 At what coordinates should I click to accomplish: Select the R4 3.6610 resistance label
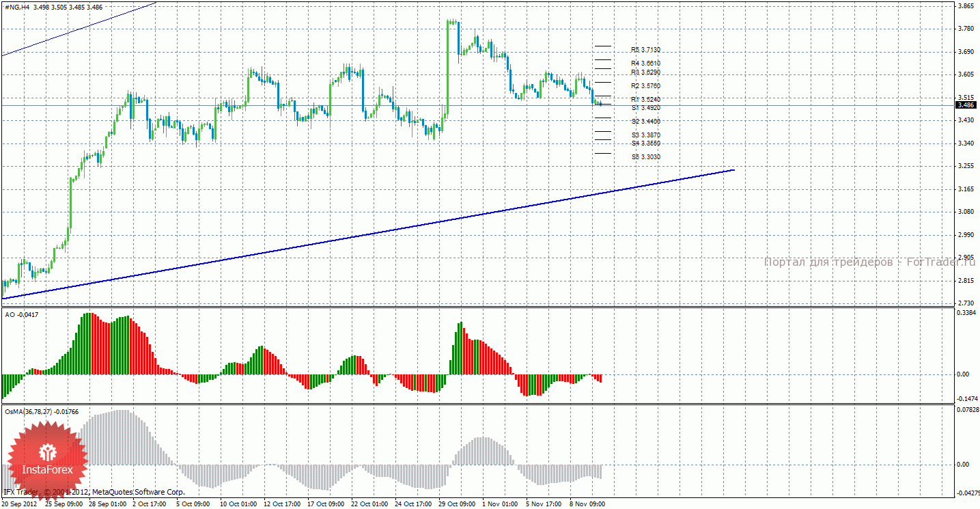pos(645,64)
